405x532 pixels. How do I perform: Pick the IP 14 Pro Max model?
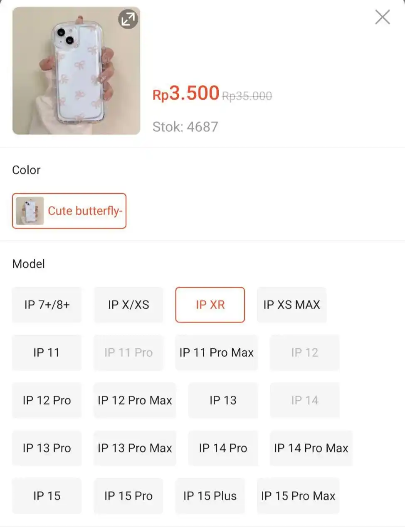[x=311, y=448]
